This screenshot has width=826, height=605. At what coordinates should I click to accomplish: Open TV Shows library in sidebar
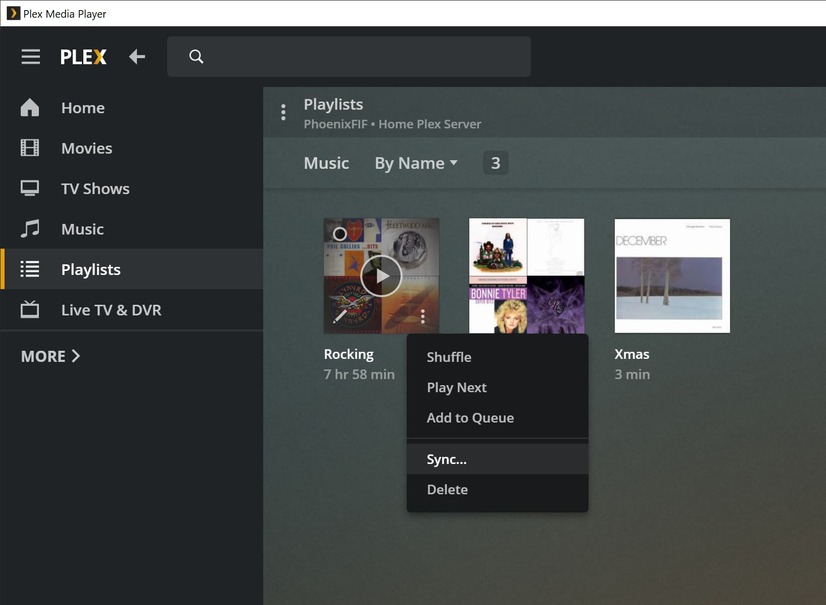pos(132,188)
